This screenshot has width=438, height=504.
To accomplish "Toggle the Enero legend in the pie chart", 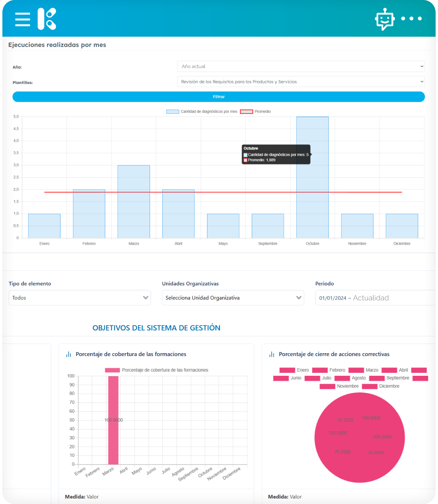I will coord(294,370).
